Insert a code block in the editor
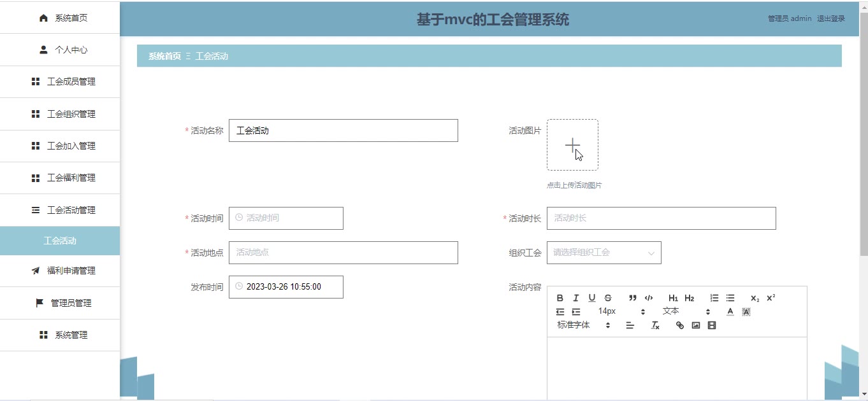This screenshot has height=401, width=868. 649,298
